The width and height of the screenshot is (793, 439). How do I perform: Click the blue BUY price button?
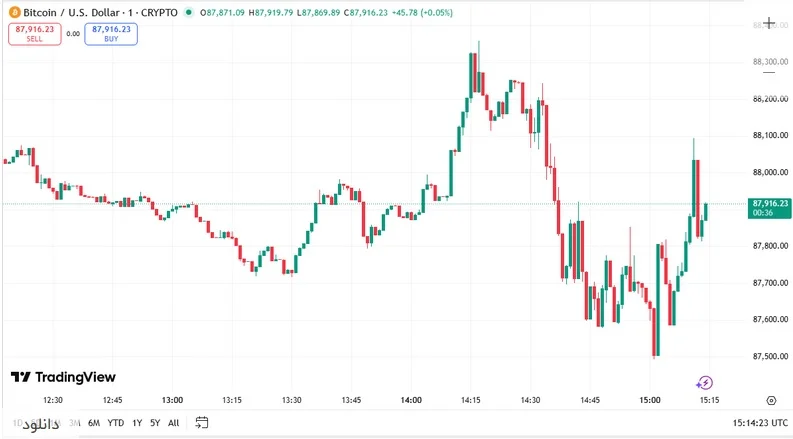click(x=111, y=33)
